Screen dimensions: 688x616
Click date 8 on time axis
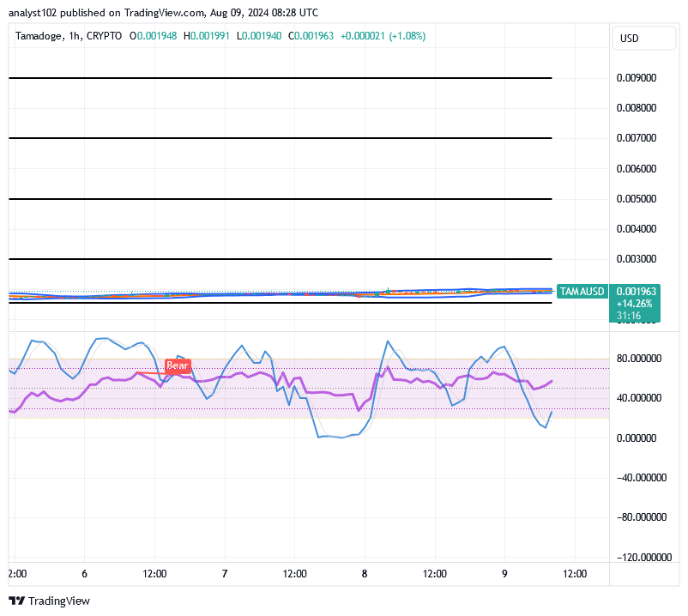[365, 573]
